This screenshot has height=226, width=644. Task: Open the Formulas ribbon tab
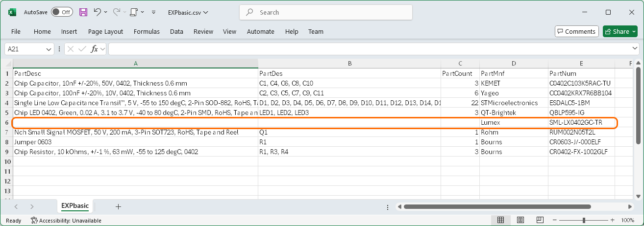pyautogui.click(x=147, y=31)
